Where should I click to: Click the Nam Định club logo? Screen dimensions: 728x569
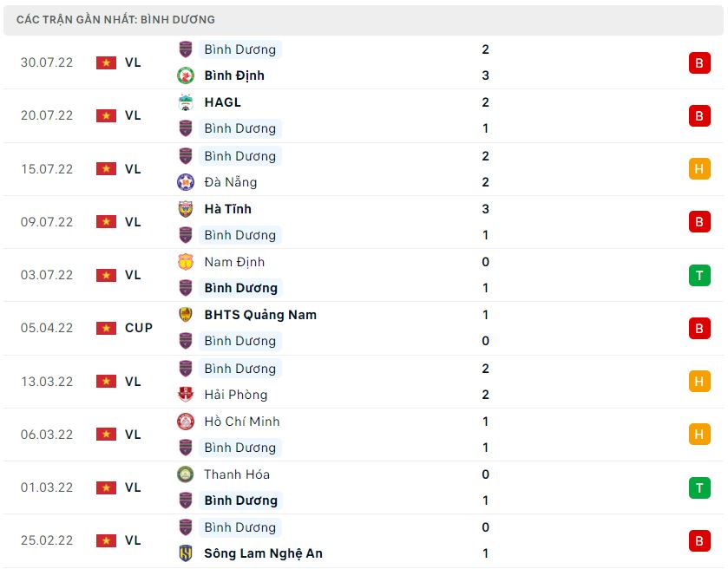(x=186, y=262)
